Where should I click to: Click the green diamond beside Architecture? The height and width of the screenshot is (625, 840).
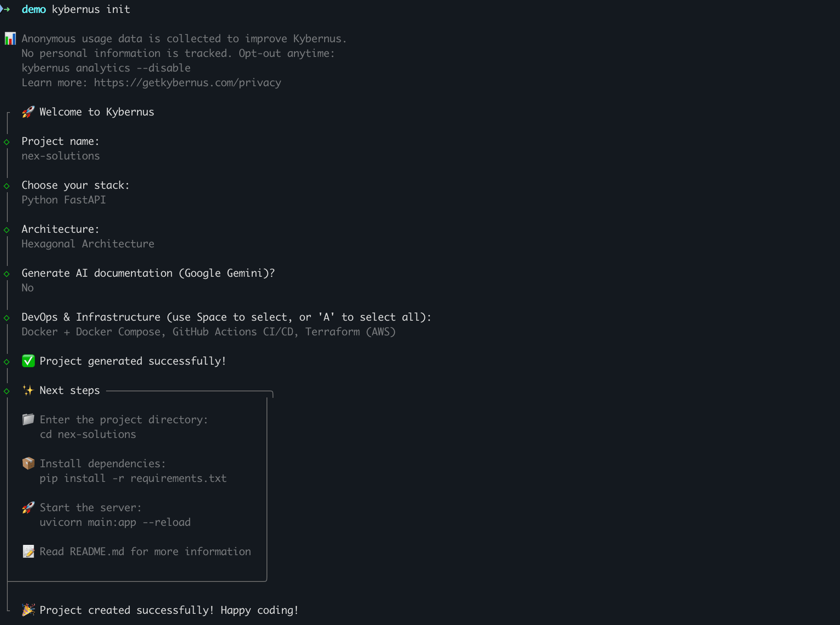pos(7,230)
